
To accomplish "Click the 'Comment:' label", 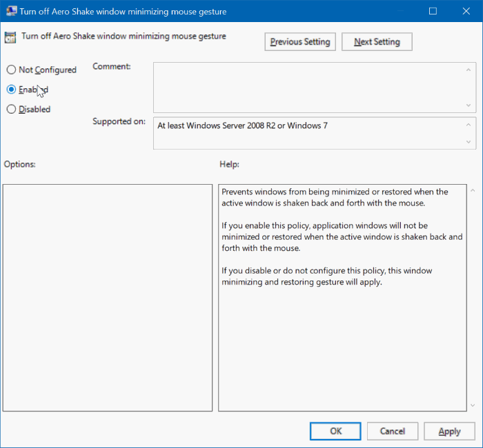I will click(112, 66).
